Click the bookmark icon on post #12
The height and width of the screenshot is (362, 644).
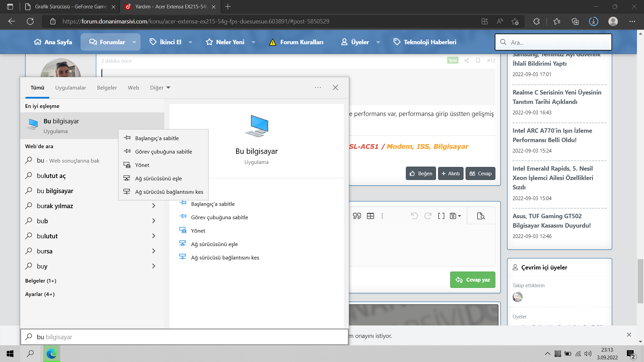(478, 61)
